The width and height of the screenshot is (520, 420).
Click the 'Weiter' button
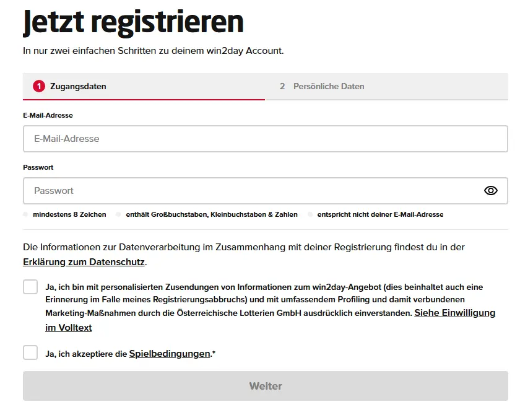265,385
